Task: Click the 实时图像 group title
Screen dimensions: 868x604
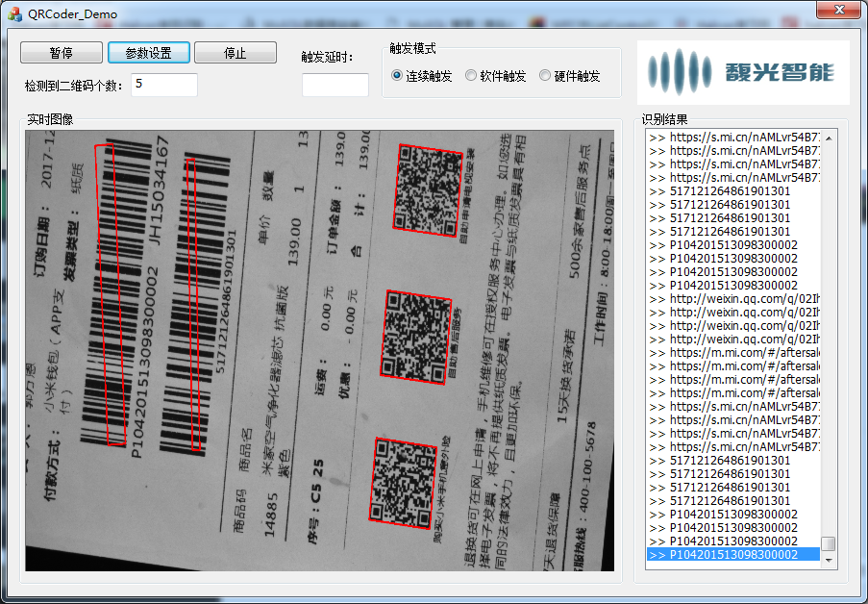Action: [50, 119]
